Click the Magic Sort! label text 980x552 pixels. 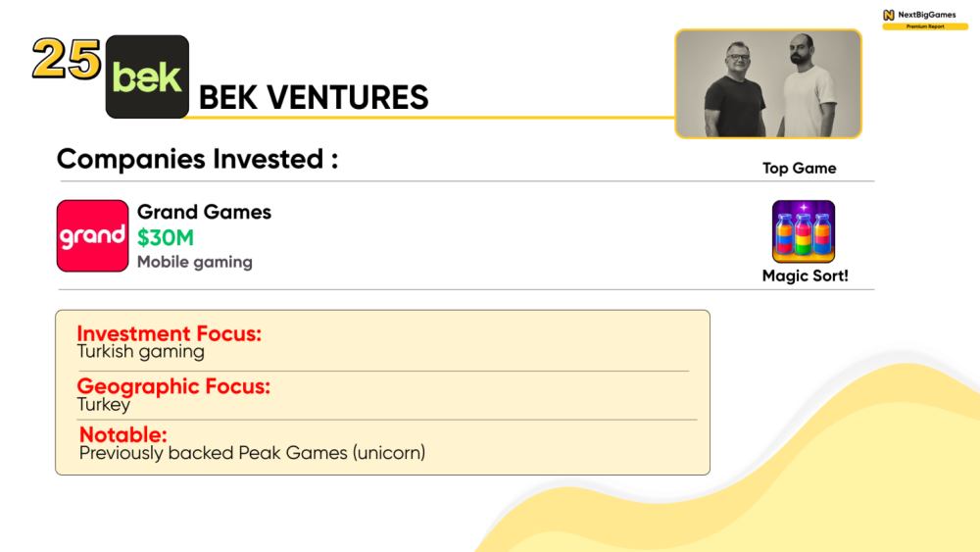[x=805, y=276]
